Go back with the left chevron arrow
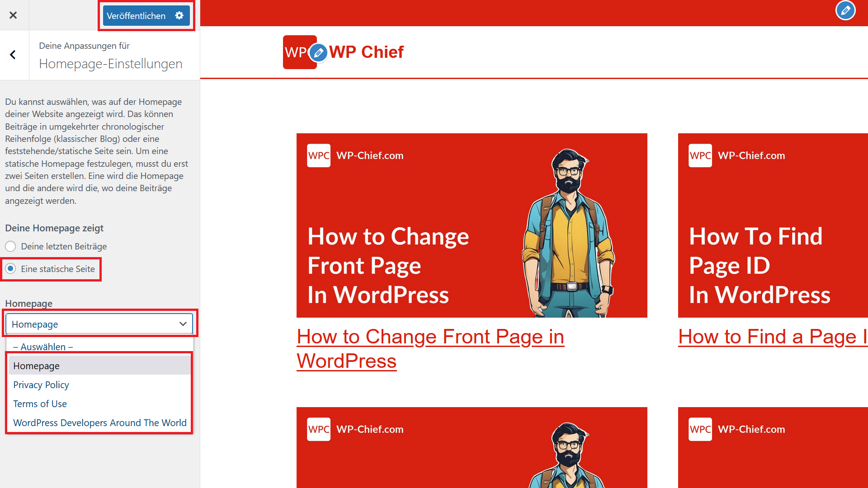The image size is (868, 488). pos(13,55)
